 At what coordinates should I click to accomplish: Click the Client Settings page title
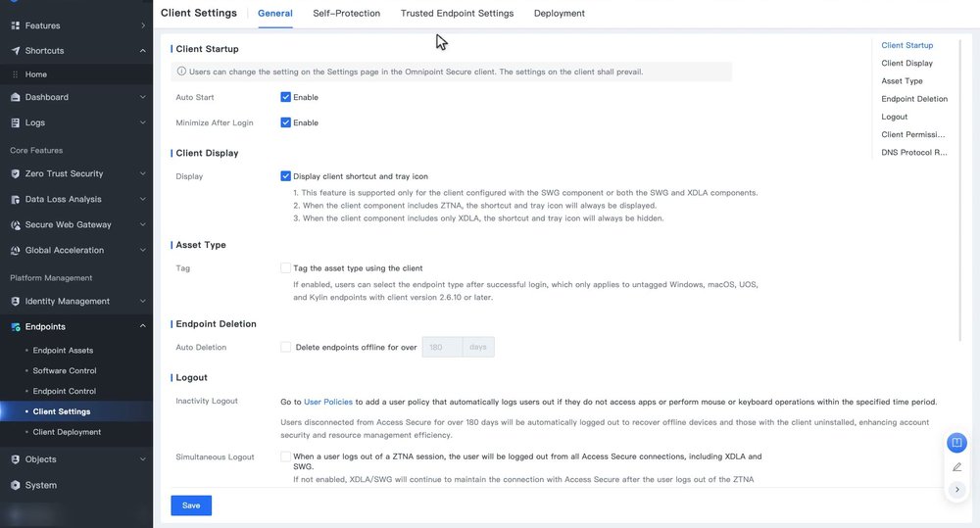(199, 13)
